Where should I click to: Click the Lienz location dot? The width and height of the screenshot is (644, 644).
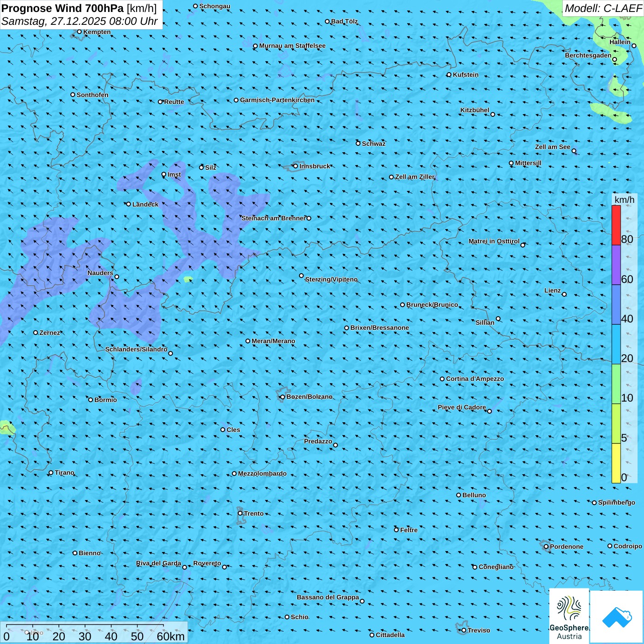coord(564,294)
